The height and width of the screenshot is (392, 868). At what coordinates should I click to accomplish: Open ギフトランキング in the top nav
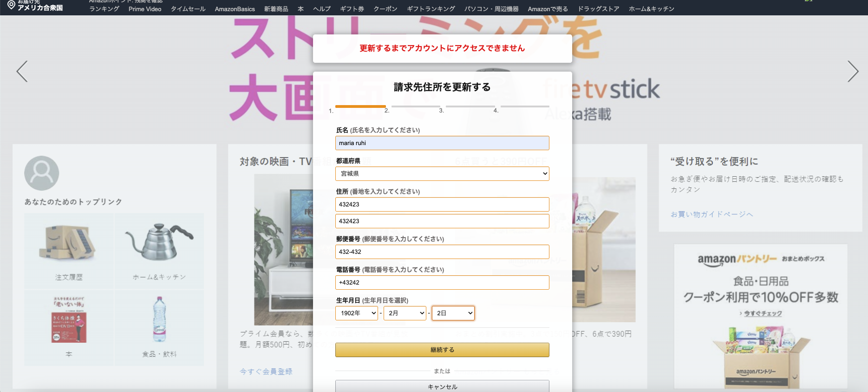[431, 9]
